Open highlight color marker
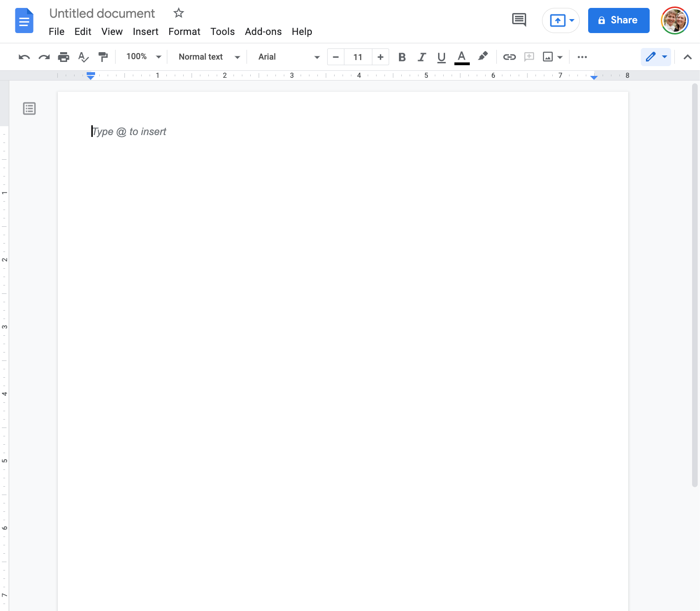Screen dimensions: 700x611 point(483,56)
